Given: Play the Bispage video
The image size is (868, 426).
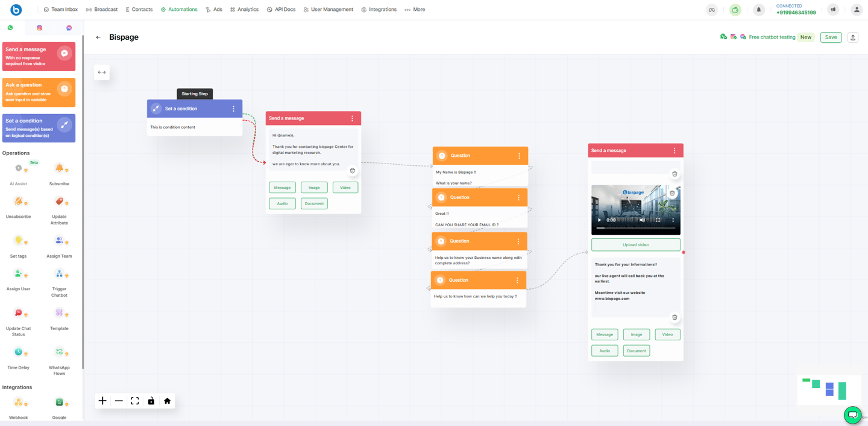Looking at the screenshot, I should click(x=599, y=220).
